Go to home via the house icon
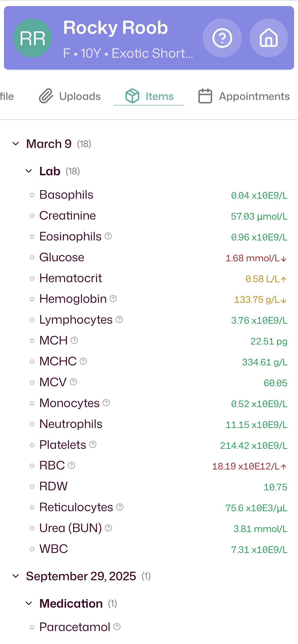298x644 pixels. (269, 38)
